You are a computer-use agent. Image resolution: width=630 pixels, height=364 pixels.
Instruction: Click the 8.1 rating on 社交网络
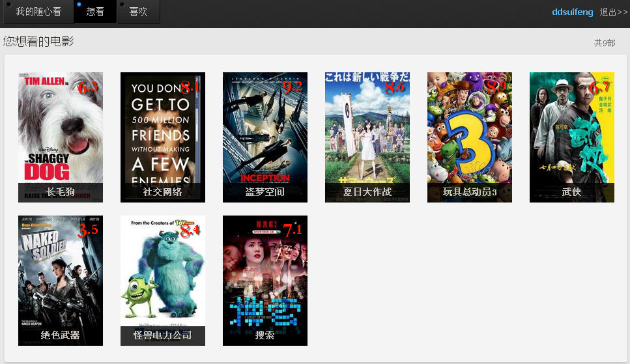click(190, 87)
